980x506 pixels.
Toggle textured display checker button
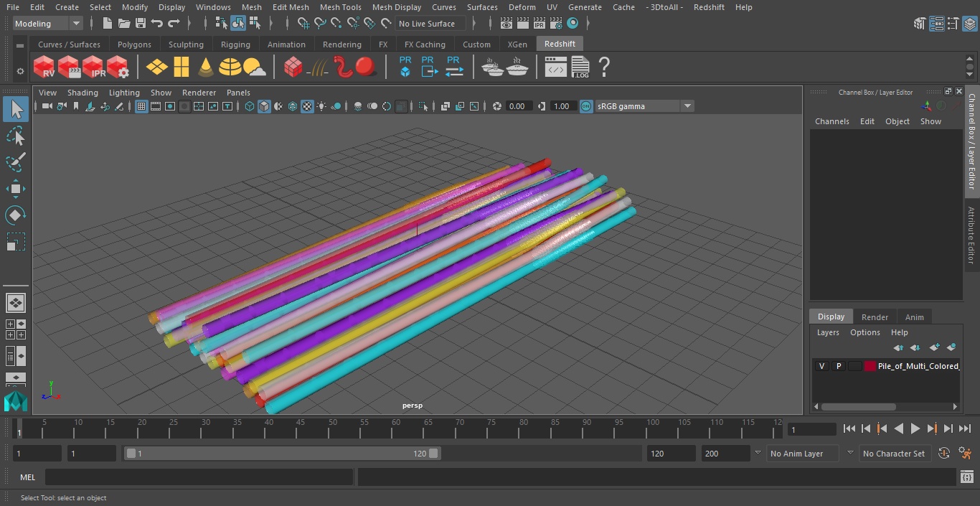tap(307, 106)
